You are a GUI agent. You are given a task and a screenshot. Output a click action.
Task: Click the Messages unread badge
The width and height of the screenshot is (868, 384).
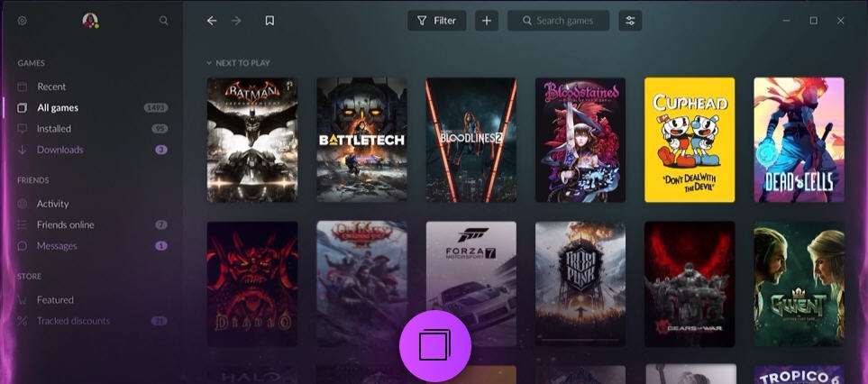(x=161, y=246)
